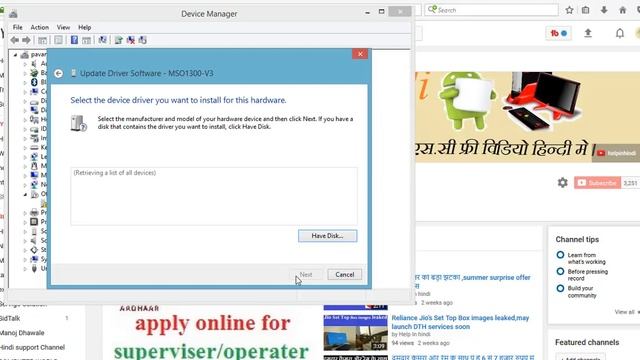Select the Mice device icon in the tree
The width and height of the screenshot is (640, 360).
coord(34,166)
